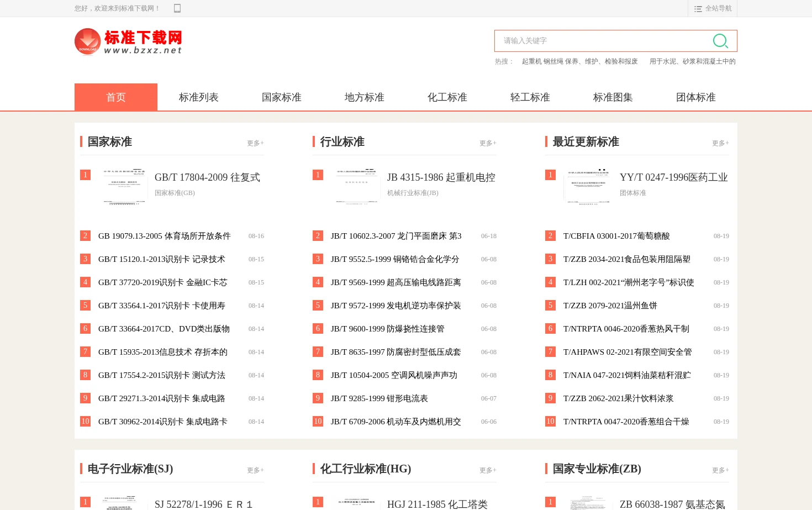Open JB/T 9600-1999 防爆挠性连接管
Image resolution: width=812 pixels, height=510 pixels.
pyautogui.click(x=388, y=329)
